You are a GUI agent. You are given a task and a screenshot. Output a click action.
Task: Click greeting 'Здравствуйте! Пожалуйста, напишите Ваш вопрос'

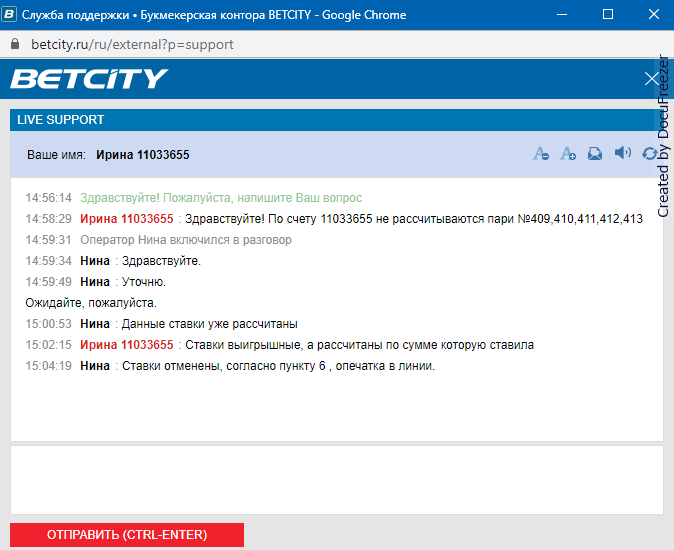tap(221, 198)
